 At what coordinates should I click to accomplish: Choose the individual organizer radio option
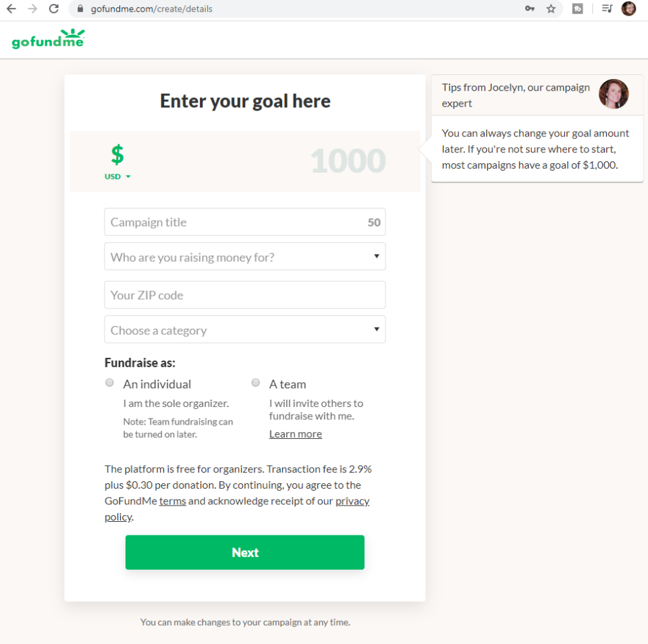click(x=109, y=382)
